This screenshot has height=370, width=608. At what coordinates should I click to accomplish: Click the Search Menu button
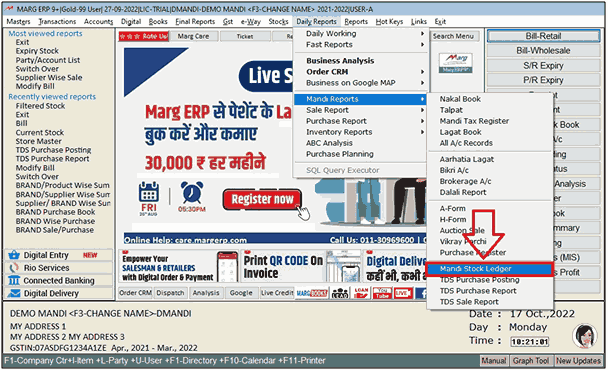pyautogui.click(x=453, y=36)
